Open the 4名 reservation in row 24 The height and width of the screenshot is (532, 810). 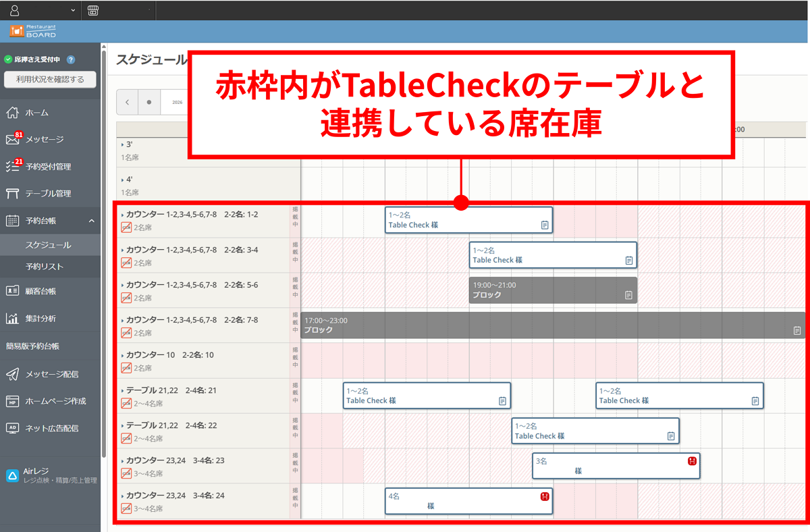point(468,501)
